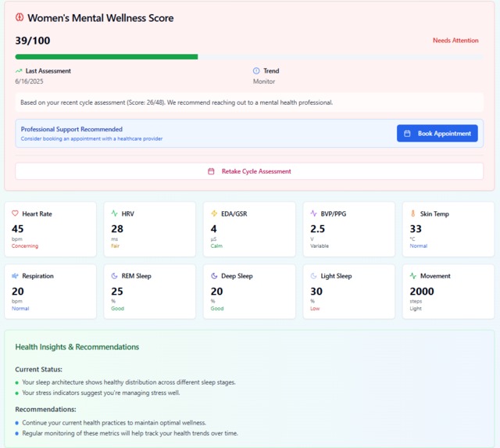Click the heart icon on Heart Rate card

tap(15, 213)
